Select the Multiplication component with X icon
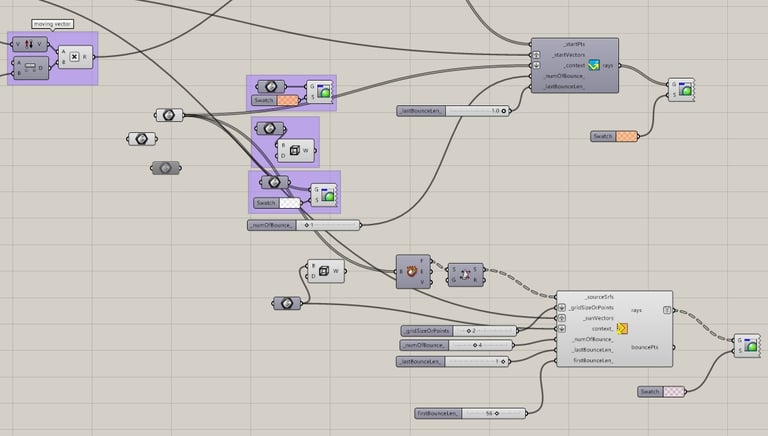This screenshot has width=768, height=436. [75, 57]
